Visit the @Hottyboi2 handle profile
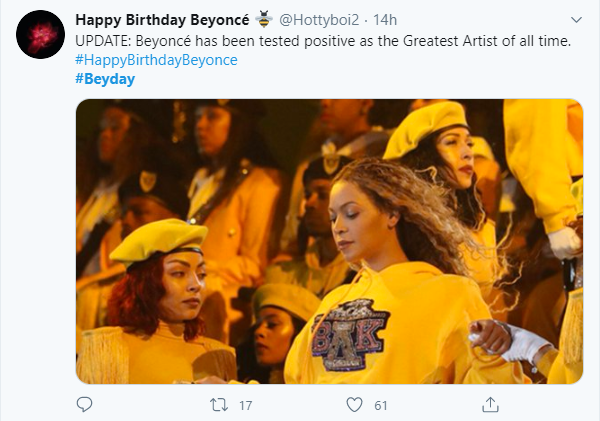The width and height of the screenshot is (600, 421). 317,19
